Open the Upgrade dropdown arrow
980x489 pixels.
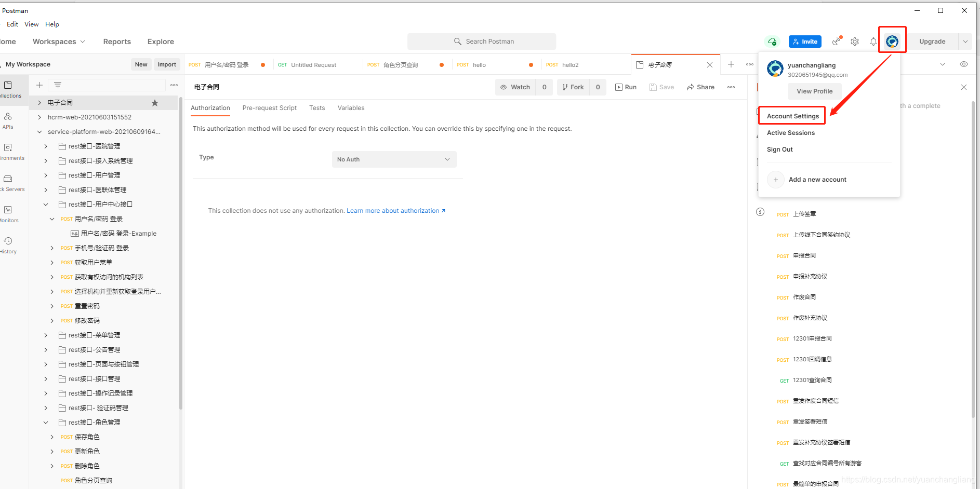(x=965, y=42)
